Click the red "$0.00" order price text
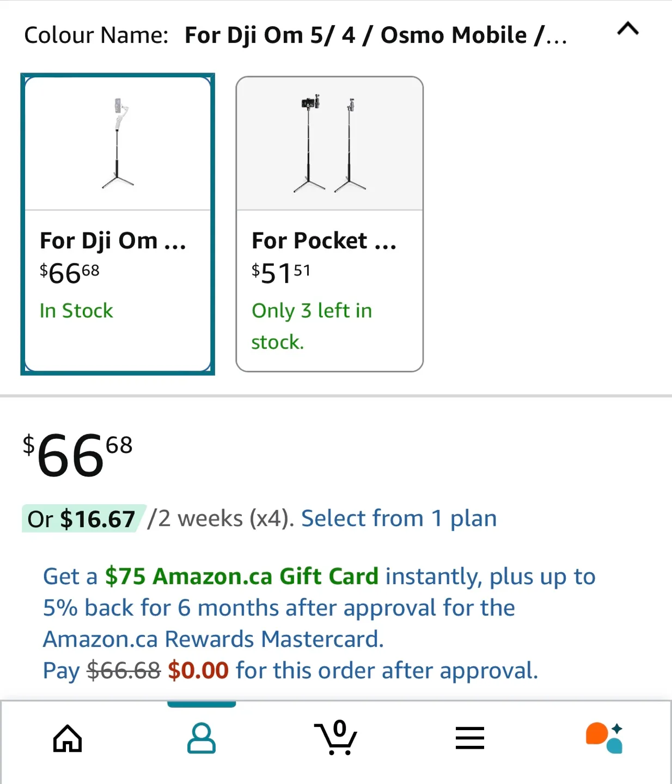 click(x=198, y=671)
